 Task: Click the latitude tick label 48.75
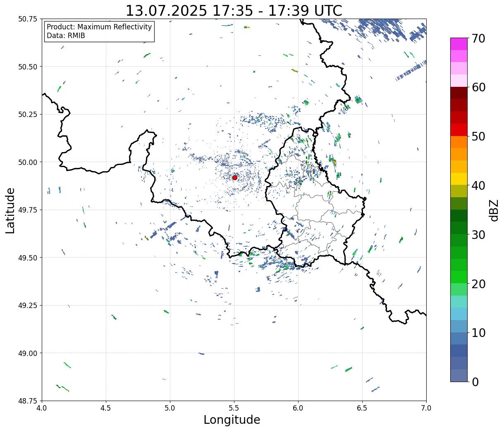pos(27,401)
